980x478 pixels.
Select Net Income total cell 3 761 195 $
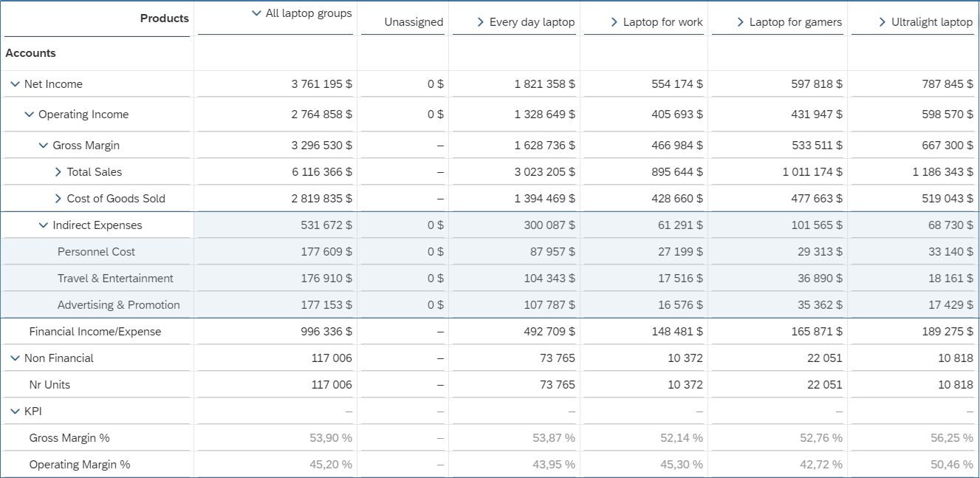tap(322, 84)
